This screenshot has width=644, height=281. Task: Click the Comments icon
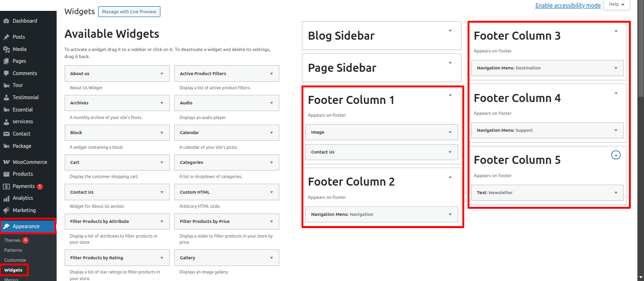(7, 73)
